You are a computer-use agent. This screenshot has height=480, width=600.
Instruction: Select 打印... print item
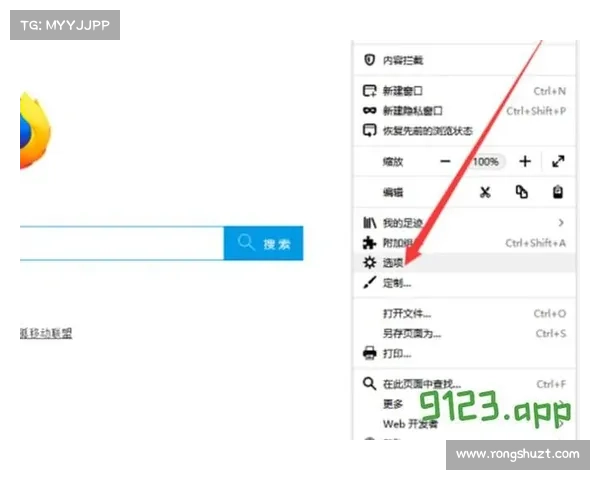tap(464, 354)
